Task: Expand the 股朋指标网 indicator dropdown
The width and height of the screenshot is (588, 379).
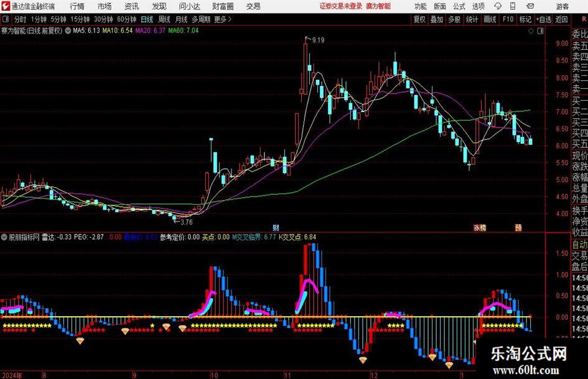Action: pyautogui.click(x=4, y=237)
